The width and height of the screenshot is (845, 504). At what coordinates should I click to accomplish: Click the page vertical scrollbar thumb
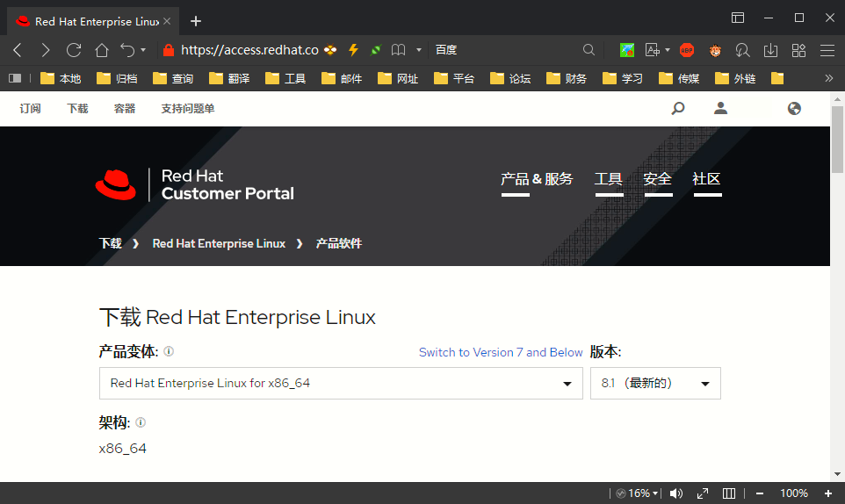pos(837,140)
